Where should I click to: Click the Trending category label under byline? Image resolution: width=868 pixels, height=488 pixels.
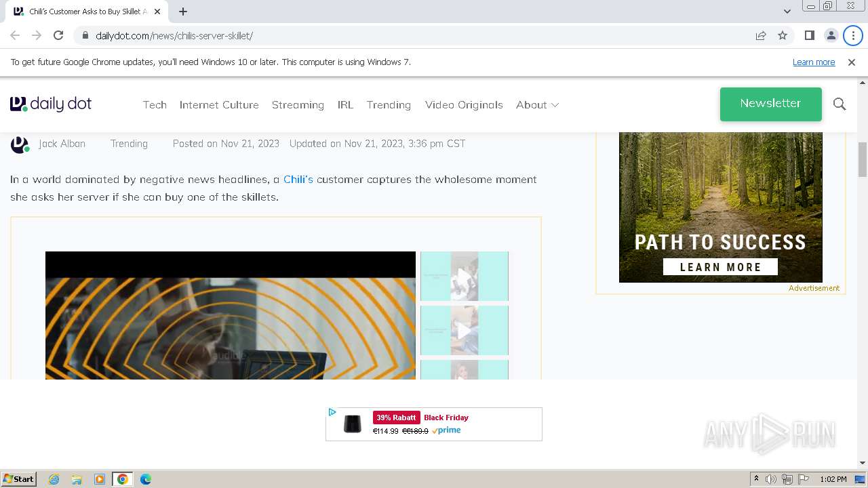(x=129, y=144)
